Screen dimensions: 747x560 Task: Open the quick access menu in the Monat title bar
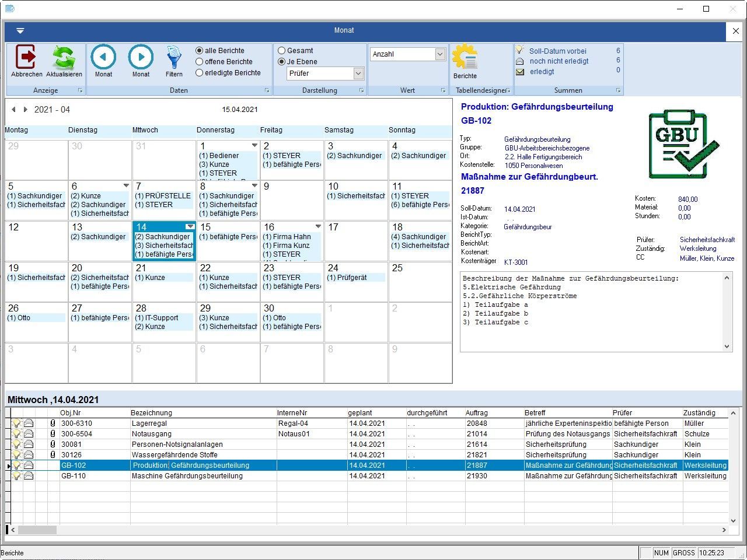[x=20, y=31]
